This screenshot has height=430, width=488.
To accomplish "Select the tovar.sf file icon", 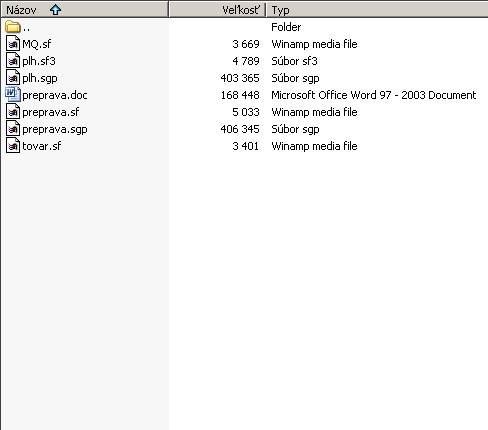I will pos(13,146).
